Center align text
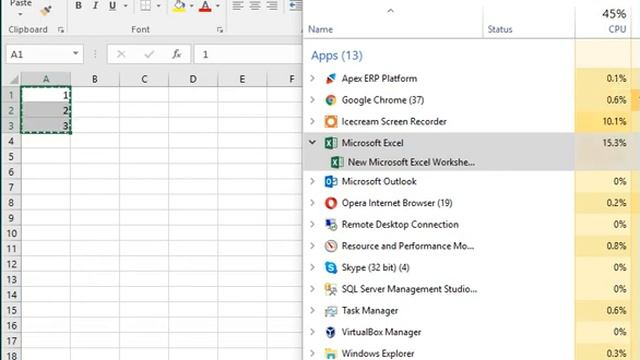 click(x=255, y=6)
